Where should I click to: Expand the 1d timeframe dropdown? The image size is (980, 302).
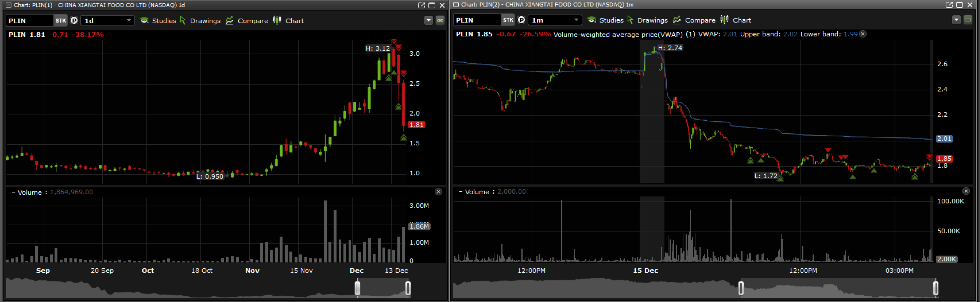[x=129, y=21]
